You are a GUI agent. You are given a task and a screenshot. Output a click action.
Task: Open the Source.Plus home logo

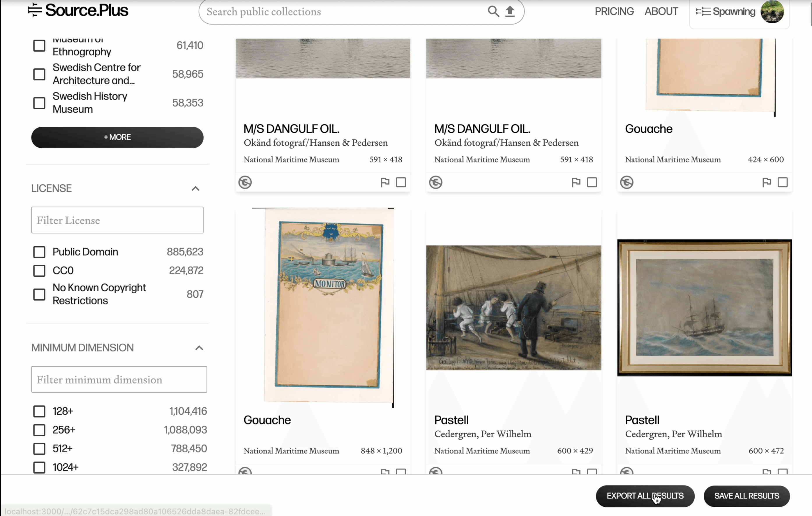[x=77, y=10]
